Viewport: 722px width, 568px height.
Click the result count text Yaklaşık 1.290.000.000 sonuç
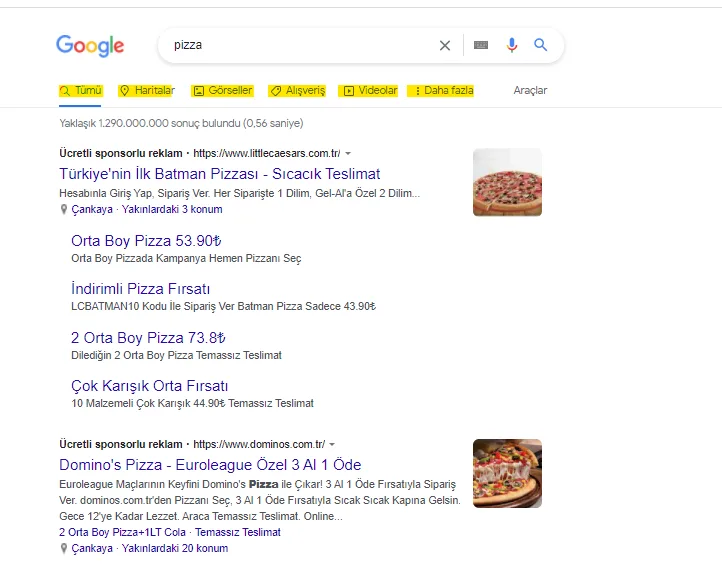click(x=181, y=123)
